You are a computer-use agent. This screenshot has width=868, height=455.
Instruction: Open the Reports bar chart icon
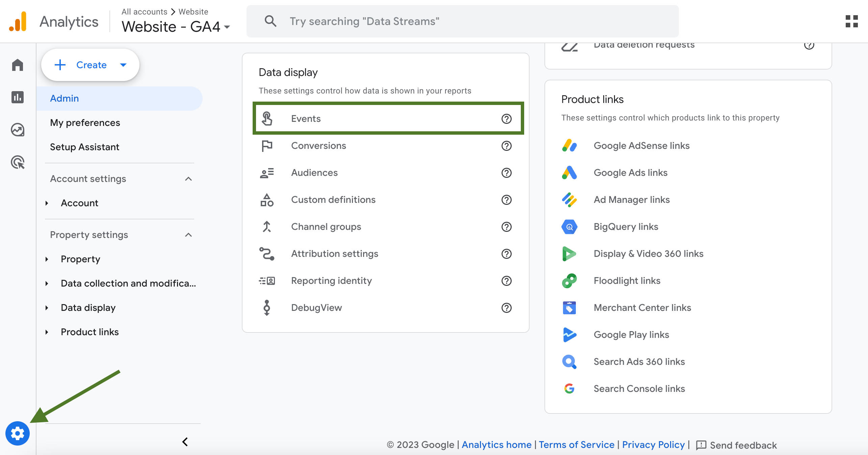(18, 97)
